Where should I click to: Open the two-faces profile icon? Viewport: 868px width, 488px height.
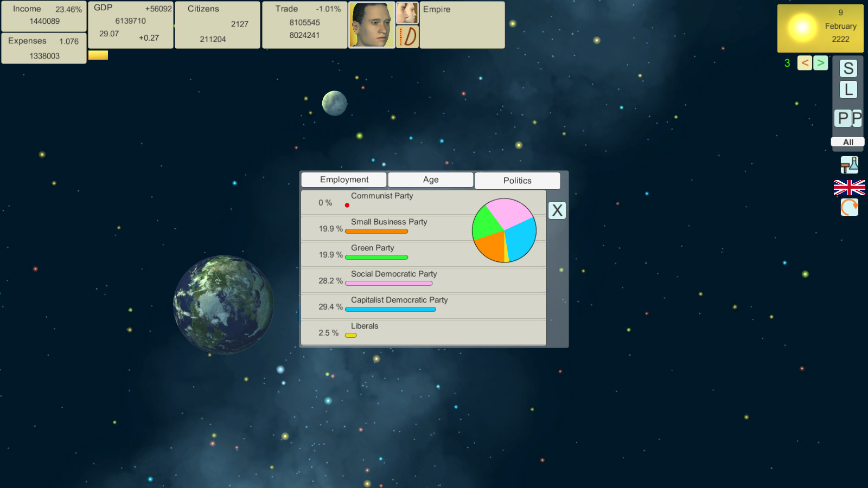407,13
